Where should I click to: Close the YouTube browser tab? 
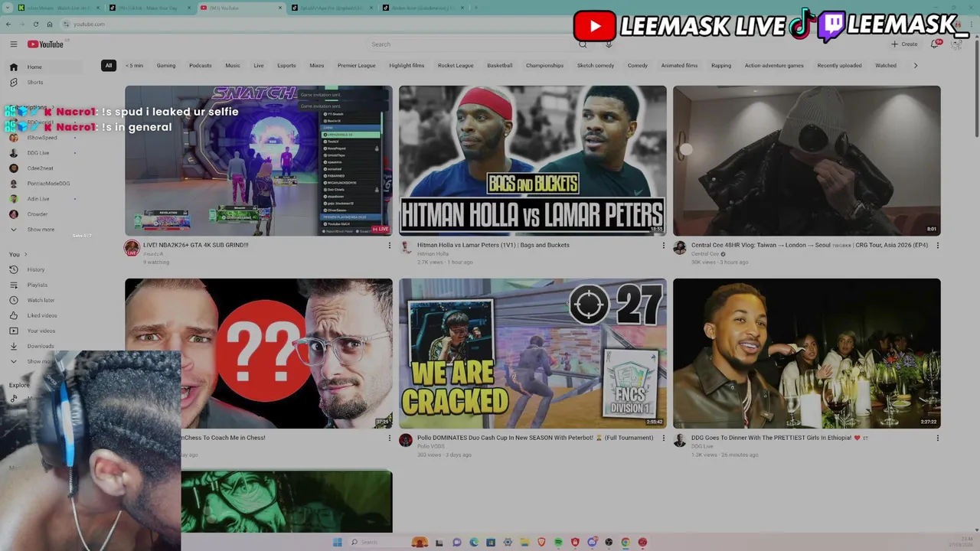(x=279, y=8)
